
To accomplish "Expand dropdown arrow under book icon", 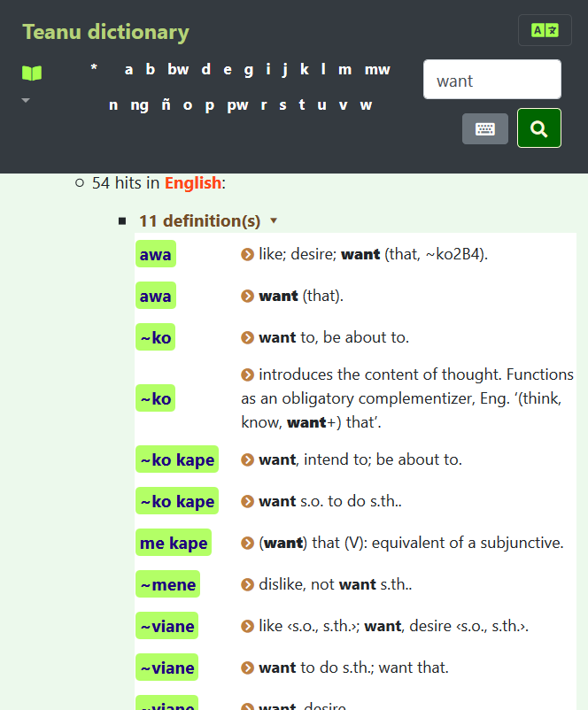I will click(26, 101).
